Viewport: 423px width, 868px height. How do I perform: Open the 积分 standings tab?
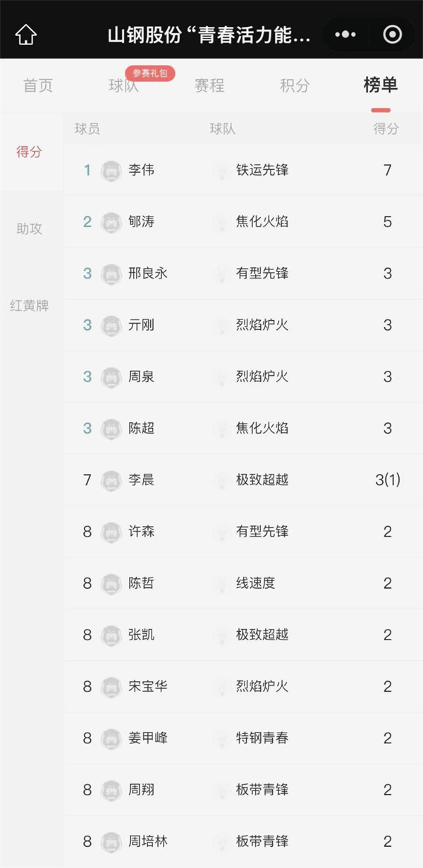tap(295, 86)
